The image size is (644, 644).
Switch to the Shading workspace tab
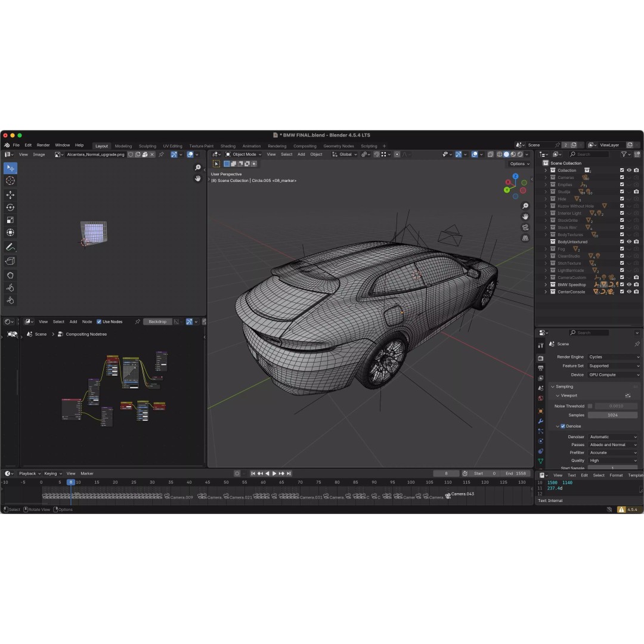coord(228,146)
